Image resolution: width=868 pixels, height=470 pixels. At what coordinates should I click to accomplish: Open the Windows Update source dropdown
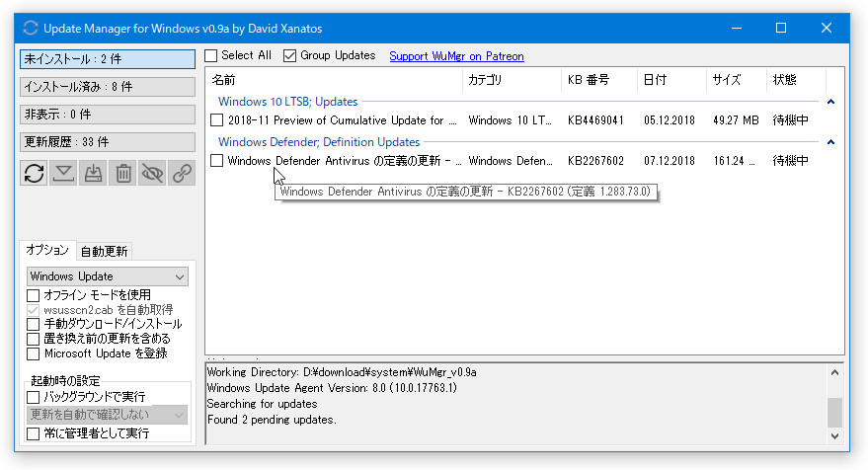[108, 276]
